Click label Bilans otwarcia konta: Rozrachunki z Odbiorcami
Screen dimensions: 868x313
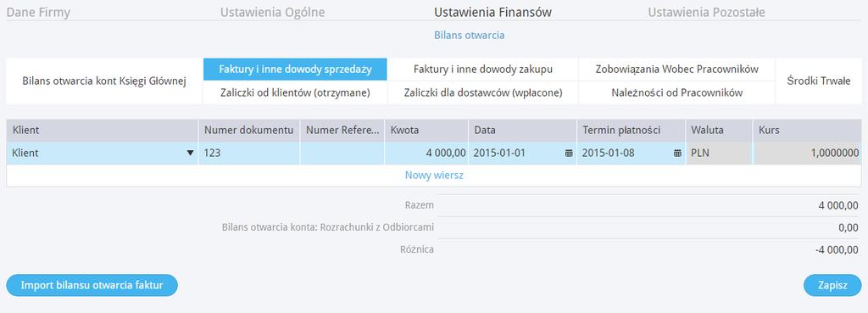click(x=328, y=227)
